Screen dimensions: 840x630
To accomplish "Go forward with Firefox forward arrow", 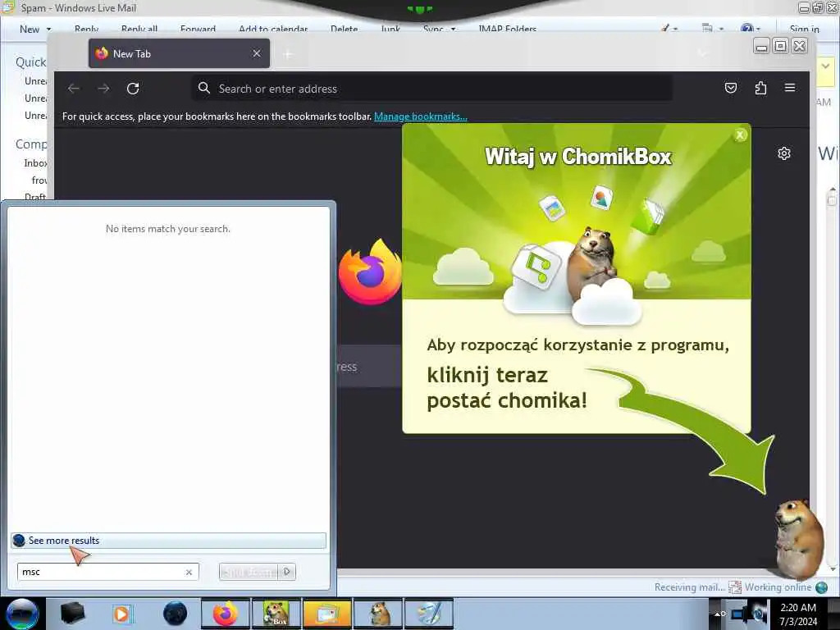I will (x=103, y=89).
